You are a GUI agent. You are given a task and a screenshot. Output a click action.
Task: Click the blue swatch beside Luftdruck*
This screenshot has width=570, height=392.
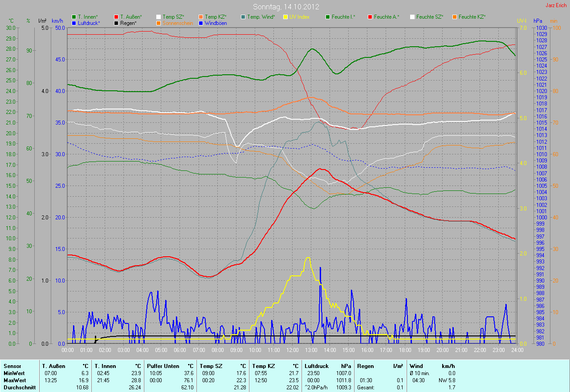pos(74,23)
